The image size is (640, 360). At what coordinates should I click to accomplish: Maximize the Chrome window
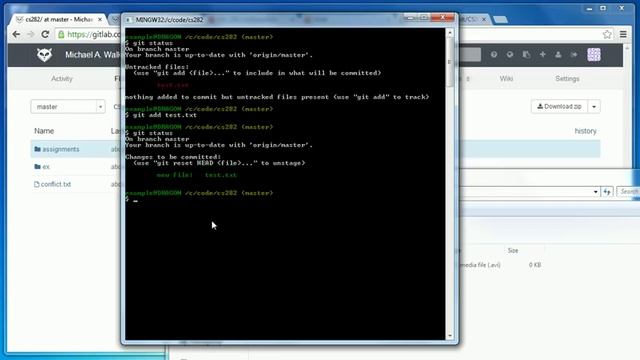tap(603, 8)
